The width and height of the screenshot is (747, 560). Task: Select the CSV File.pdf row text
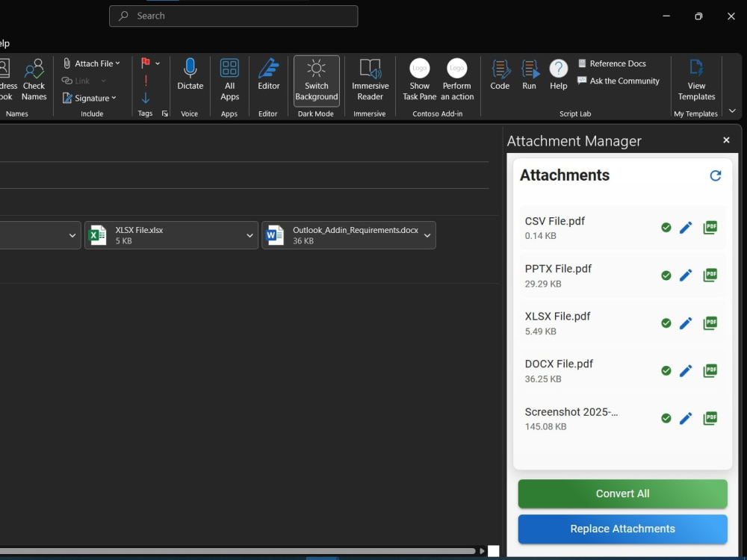(554, 222)
